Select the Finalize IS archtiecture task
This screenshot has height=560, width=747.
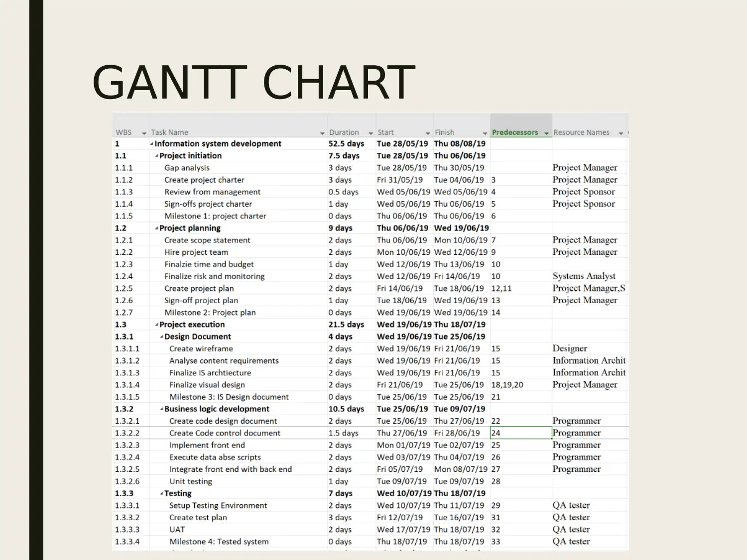point(210,373)
